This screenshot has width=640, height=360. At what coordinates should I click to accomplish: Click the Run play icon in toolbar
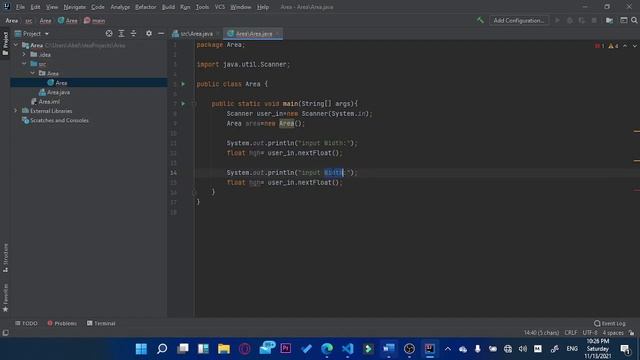pos(557,20)
